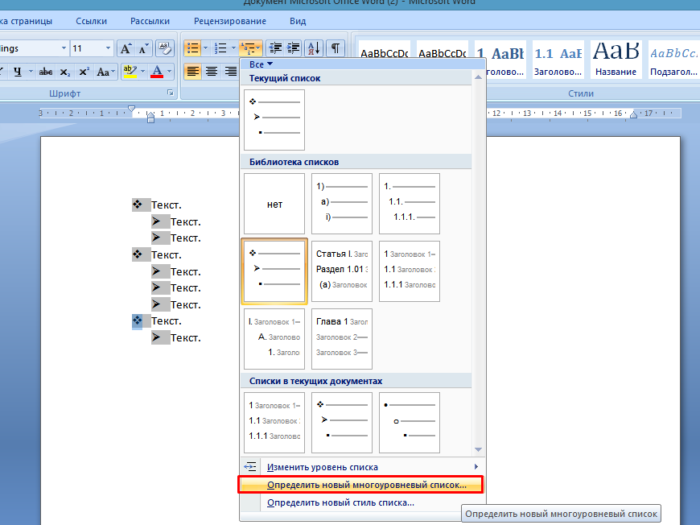700x525 pixels.
Task: Open the Ссылки tab
Action: 91,21
